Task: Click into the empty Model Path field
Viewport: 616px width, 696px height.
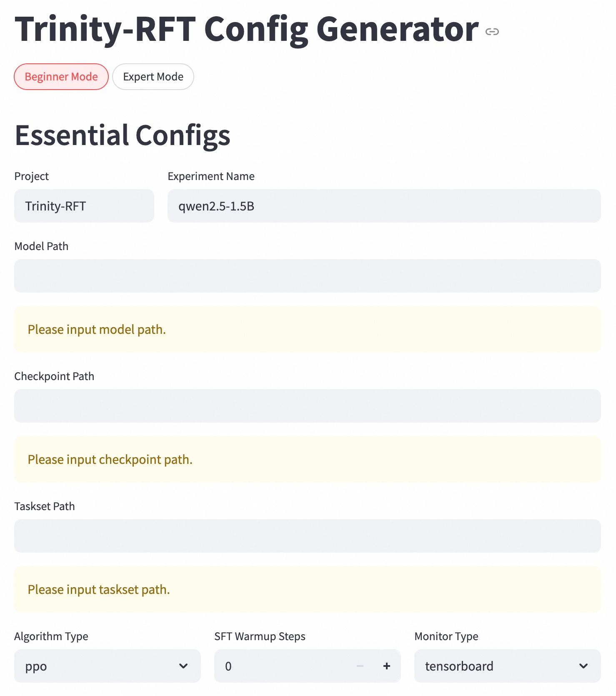Action: [308, 276]
